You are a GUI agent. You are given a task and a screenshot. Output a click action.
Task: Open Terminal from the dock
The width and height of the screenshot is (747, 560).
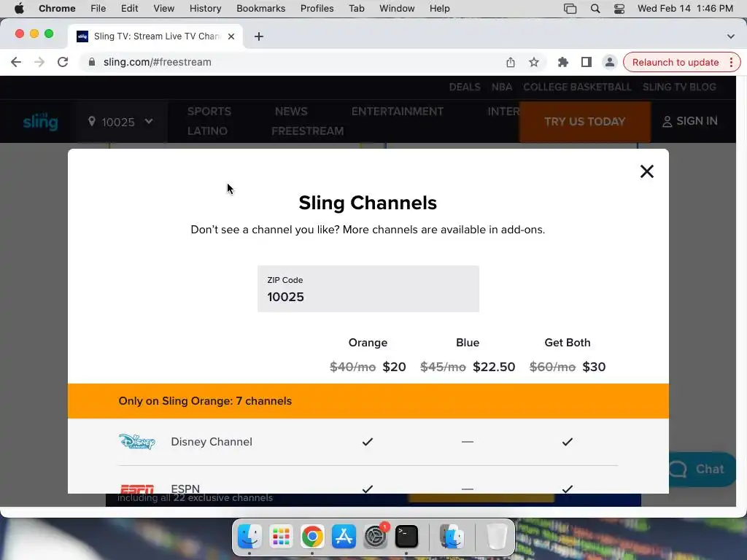click(407, 537)
